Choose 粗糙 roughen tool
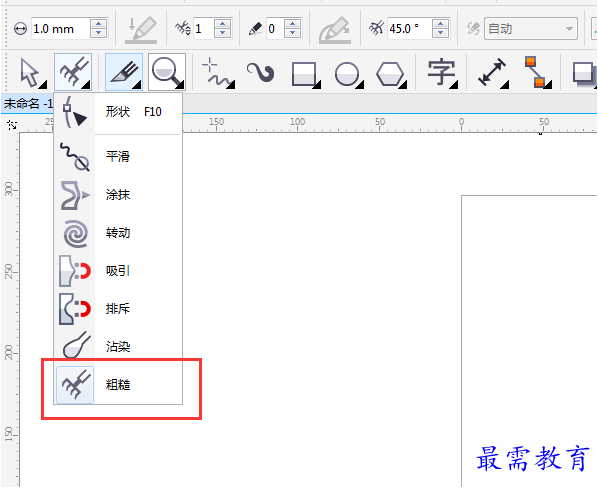 click(x=118, y=385)
